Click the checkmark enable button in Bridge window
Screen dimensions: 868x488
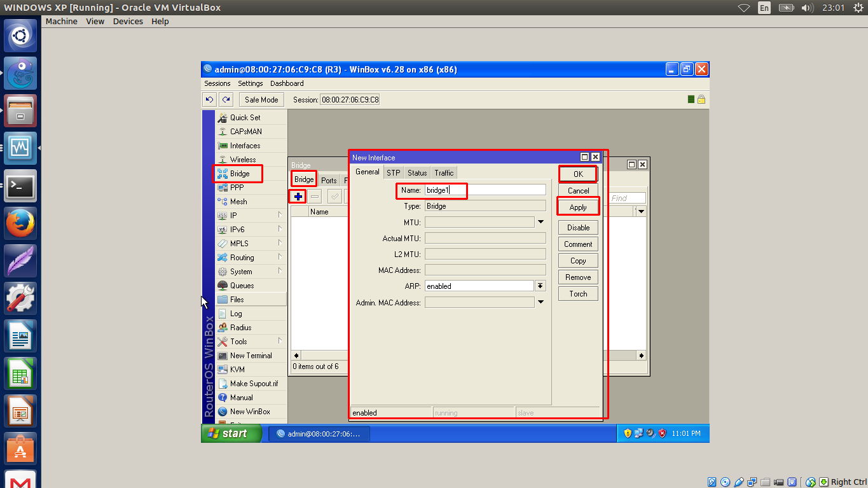coord(334,197)
